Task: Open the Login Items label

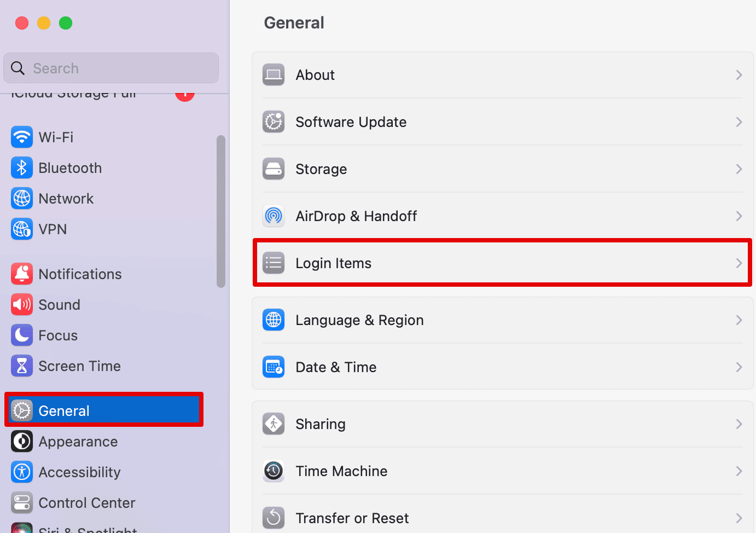Action: coord(334,263)
